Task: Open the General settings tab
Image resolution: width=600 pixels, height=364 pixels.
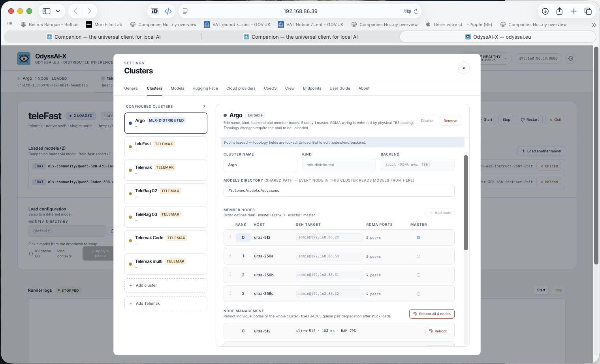Action: (x=131, y=88)
